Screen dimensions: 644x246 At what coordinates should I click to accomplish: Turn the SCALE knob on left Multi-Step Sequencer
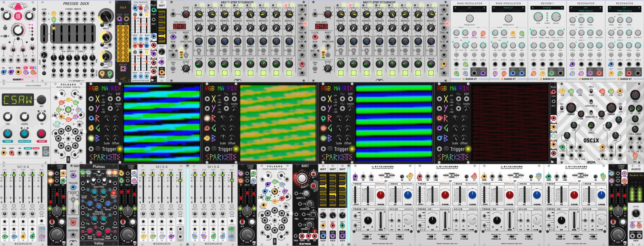pyautogui.click(x=186, y=68)
